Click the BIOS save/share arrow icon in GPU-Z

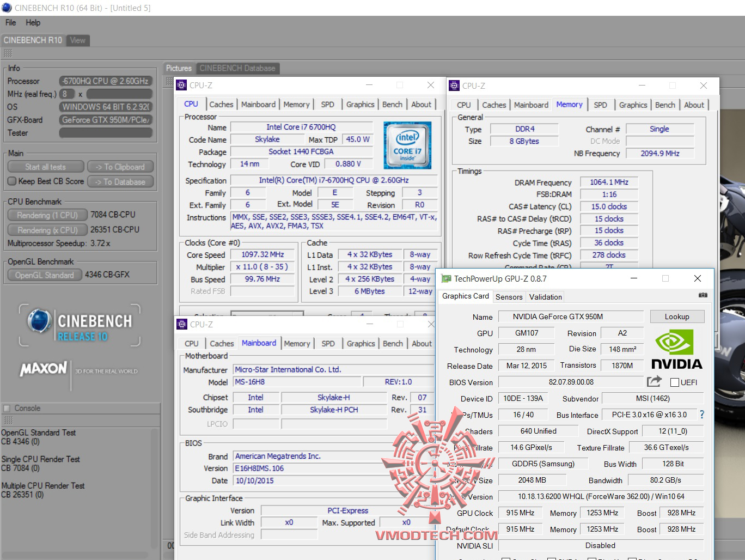pyautogui.click(x=654, y=381)
